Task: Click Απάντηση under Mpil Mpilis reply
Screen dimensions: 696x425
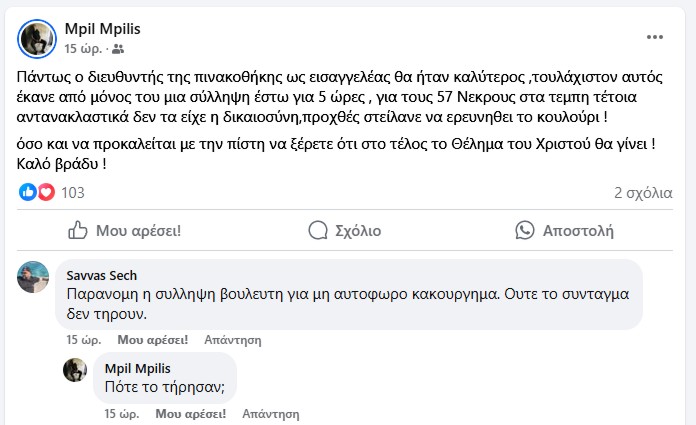Action: (x=270, y=413)
